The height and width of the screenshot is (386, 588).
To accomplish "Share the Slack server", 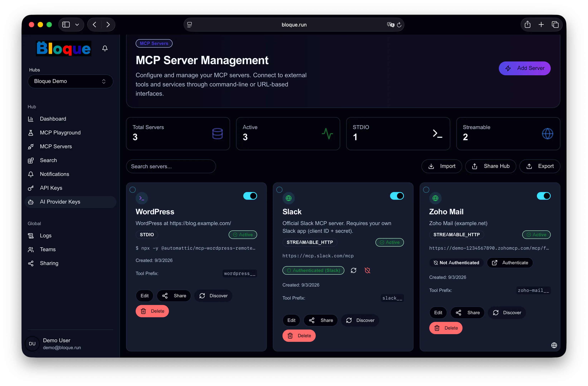I will [321, 320].
